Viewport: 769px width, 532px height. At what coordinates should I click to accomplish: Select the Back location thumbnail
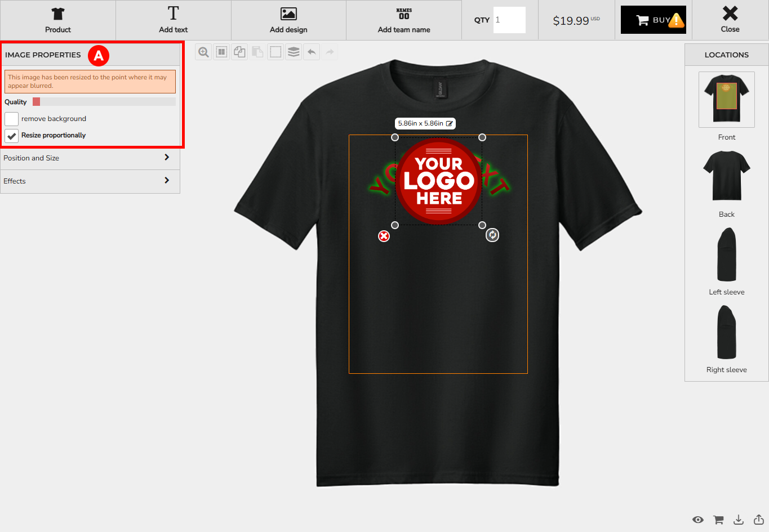727,176
